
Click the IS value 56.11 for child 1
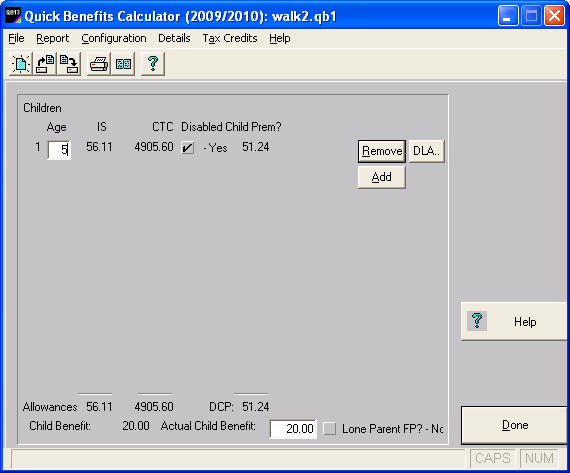(x=99, y=147)
